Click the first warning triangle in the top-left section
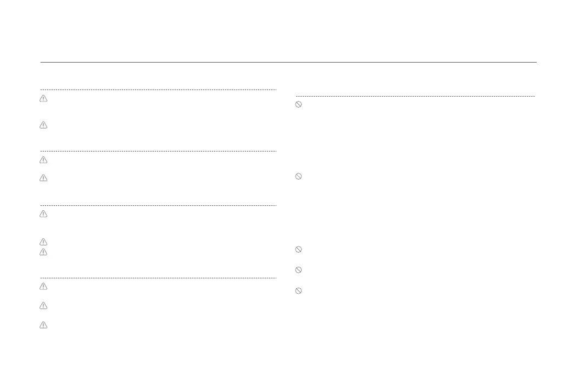The width and height of the screenshot is (579, 392). [x=43, y=99]
